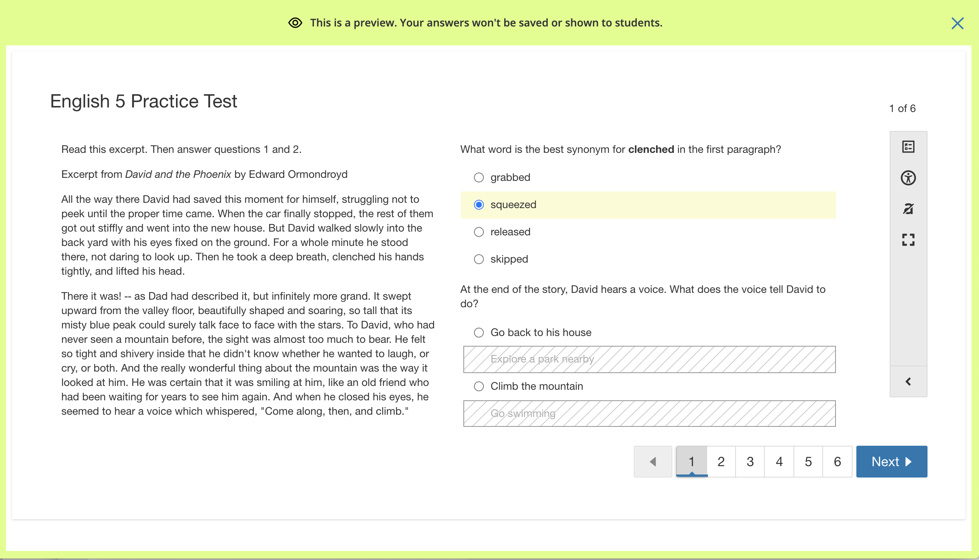Choose the 'Climb the mountain' answer
The image size is (979, 560).
tap(479, 386)
